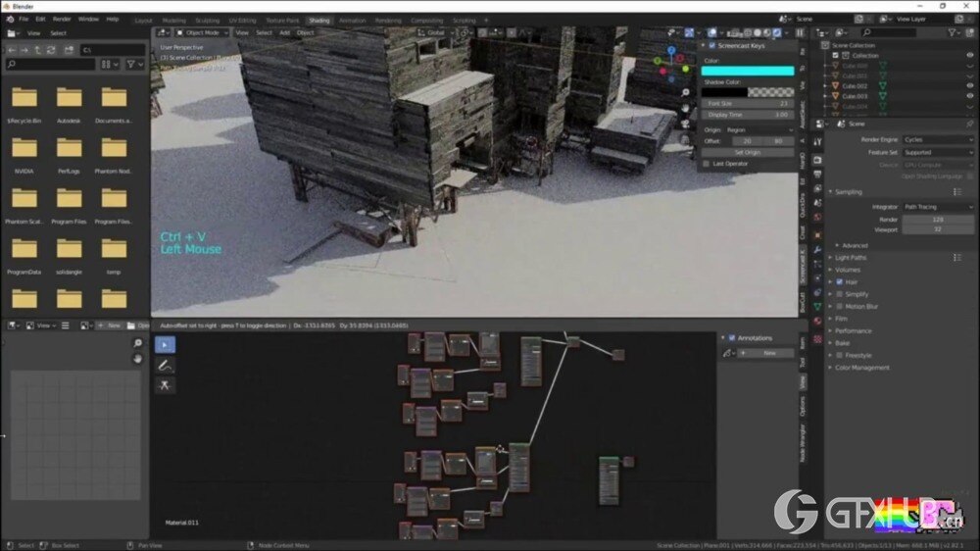Select the Annotate tool in node editor
This screenshot has height=551, width=980.
pos(165,365)
